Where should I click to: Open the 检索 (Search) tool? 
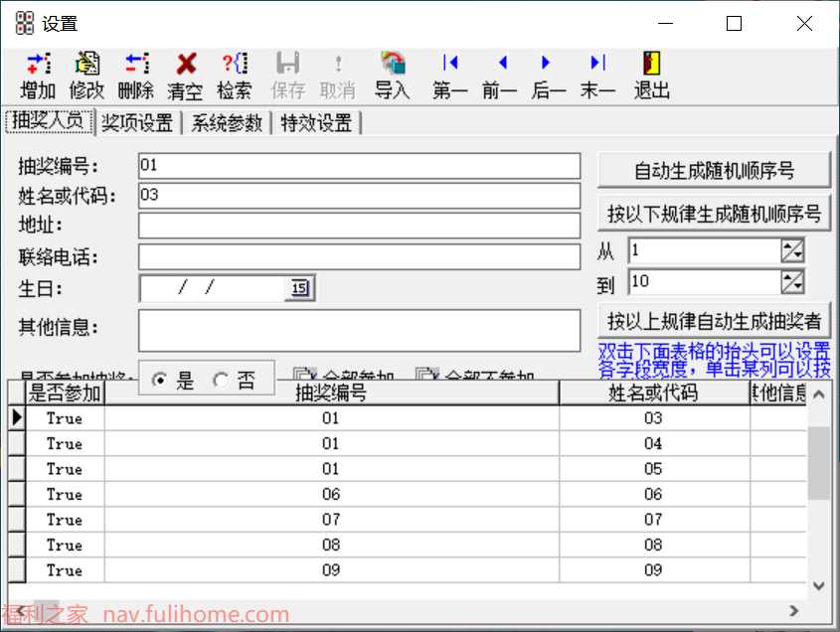pyautogui.click(x=235, y=66)
